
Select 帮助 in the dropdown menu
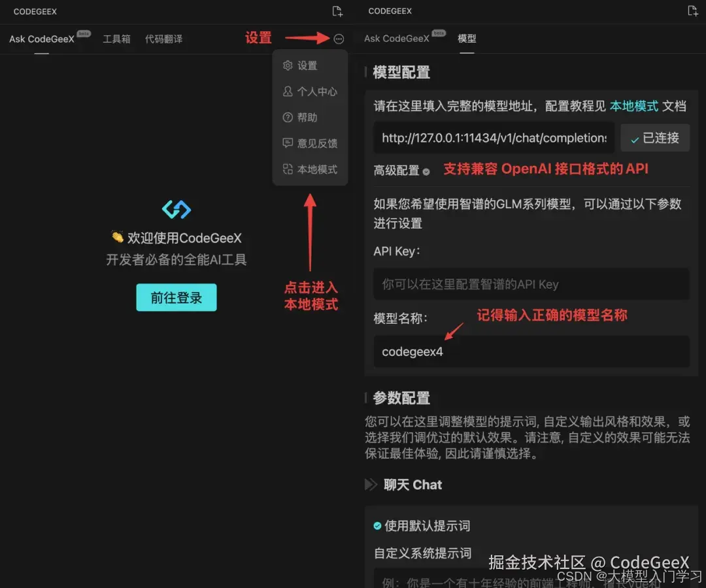click(310, 118)
